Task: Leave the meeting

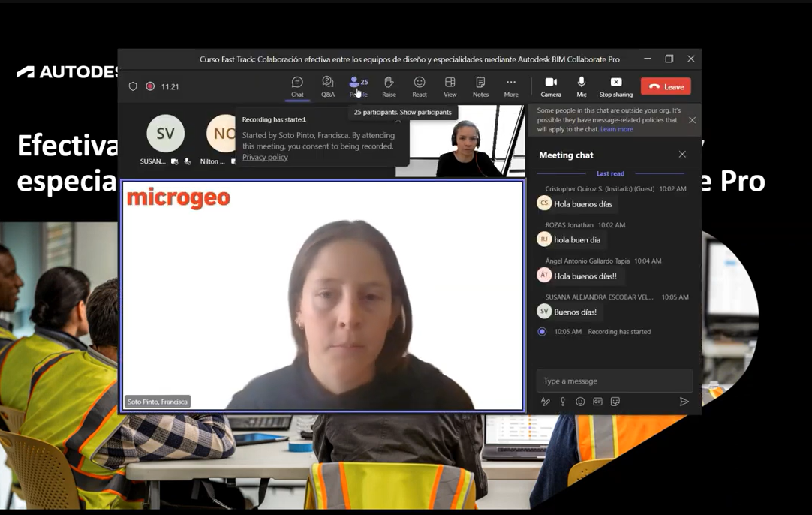Action: pyautogui.click(x=666, y=86)
